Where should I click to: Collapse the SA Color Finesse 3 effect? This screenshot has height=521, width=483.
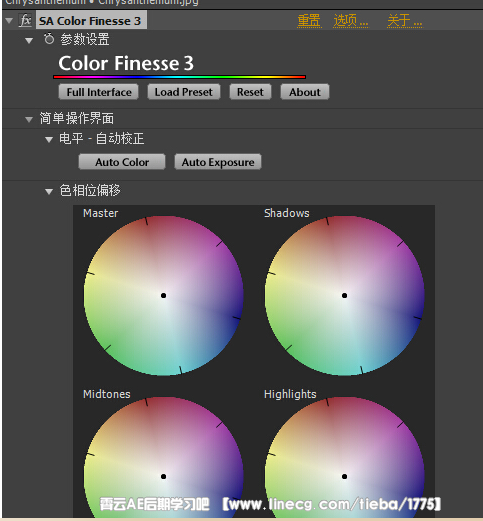tap(9, 21)
